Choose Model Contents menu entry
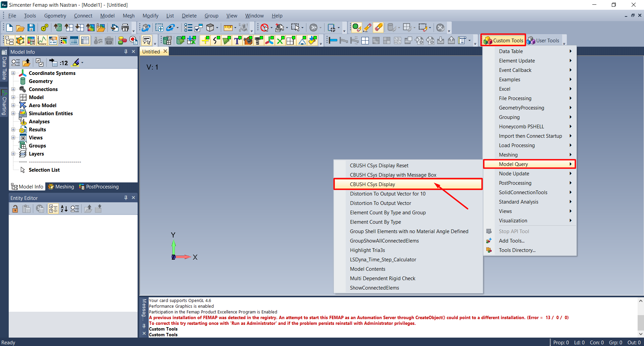The image size is (644, 346). click(367, 269)
